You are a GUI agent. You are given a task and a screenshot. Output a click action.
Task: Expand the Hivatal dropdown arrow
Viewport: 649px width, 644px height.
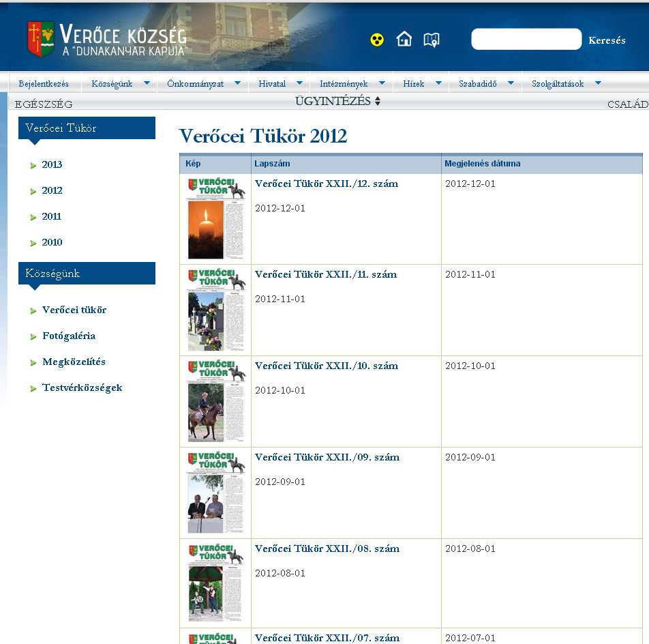click(300, 83)
